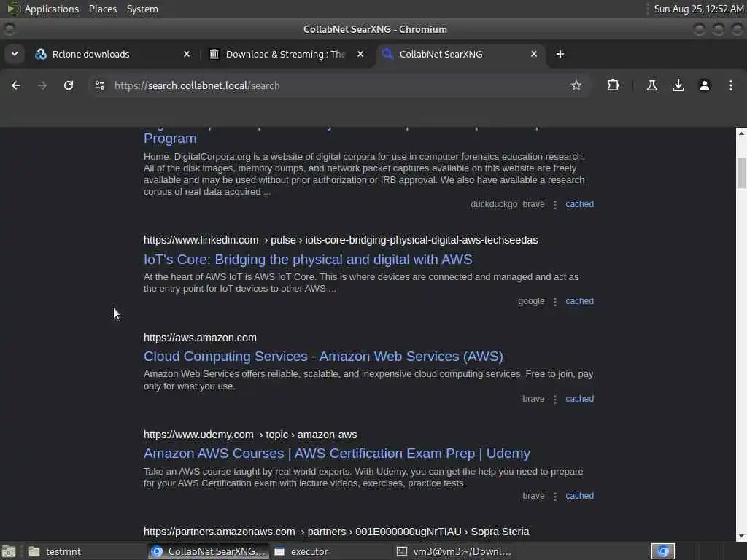Viewport: 747px width, 560px height.
Task: Open the Downloads toolbar icon
Action: click(678, 85)
